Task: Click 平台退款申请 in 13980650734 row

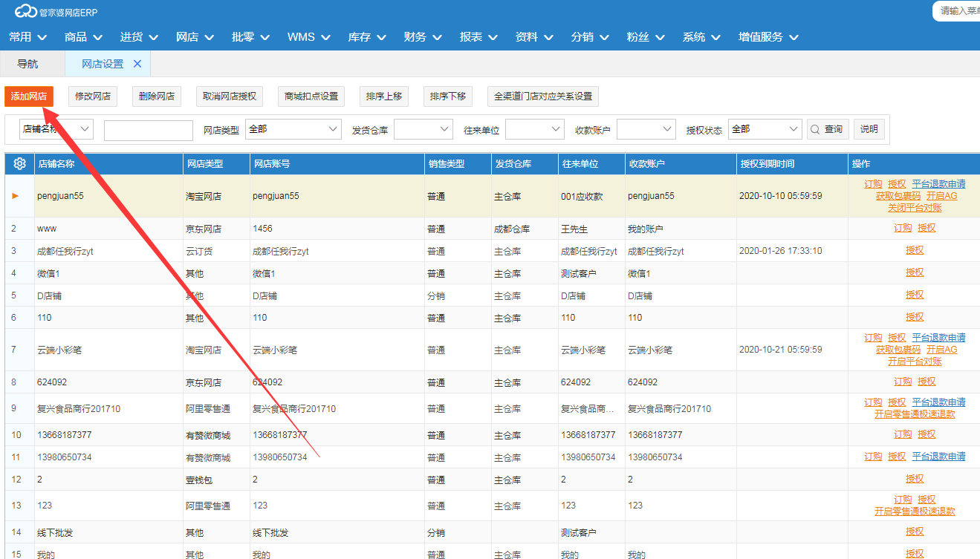Action: [x=939, y=457]
